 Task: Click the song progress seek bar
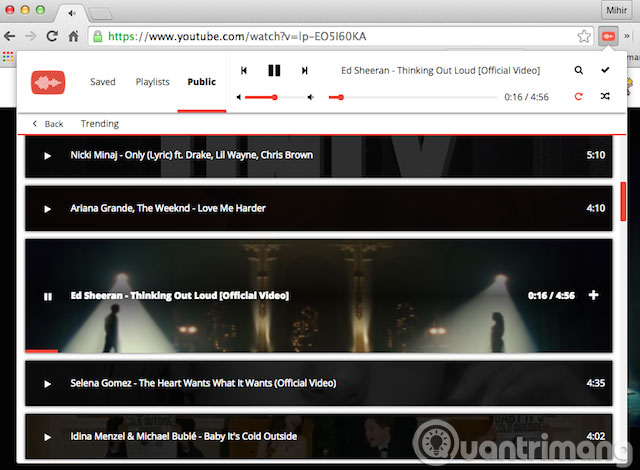pos(412,97)
